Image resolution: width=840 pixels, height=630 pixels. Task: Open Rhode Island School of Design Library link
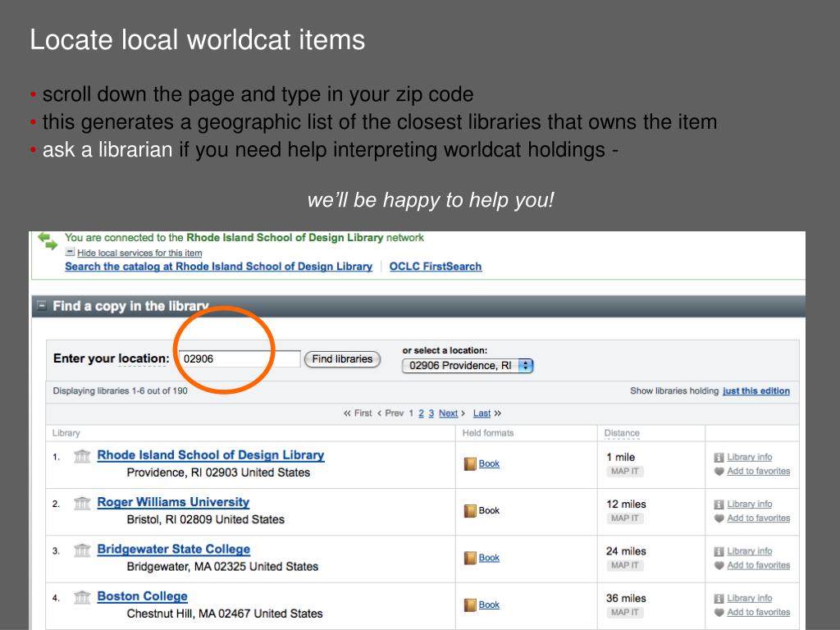(211, 455)
